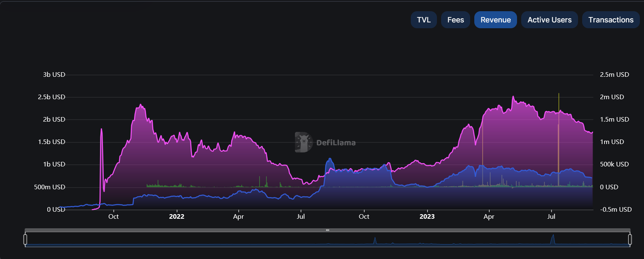Click the DefiLlama wordmark in the chart center
Viewport: 644px width, 259px height.
pyautogui.click(x=337, y=143)
